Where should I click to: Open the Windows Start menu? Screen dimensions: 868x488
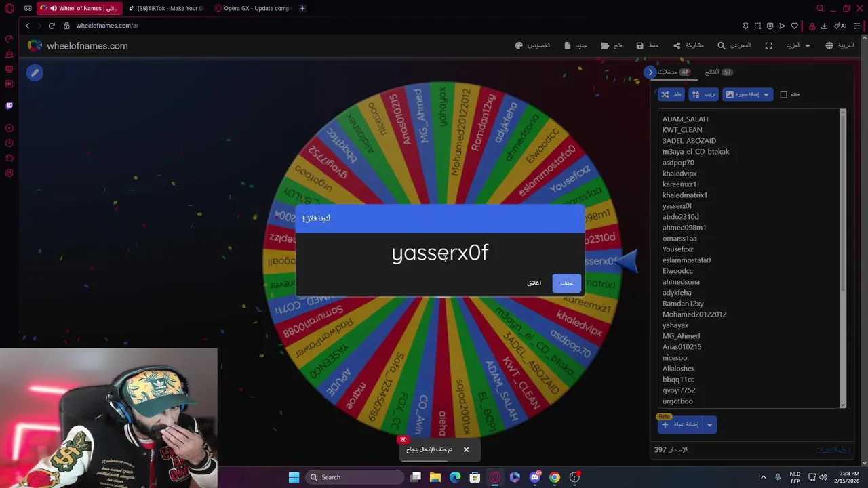coord(294,477)
